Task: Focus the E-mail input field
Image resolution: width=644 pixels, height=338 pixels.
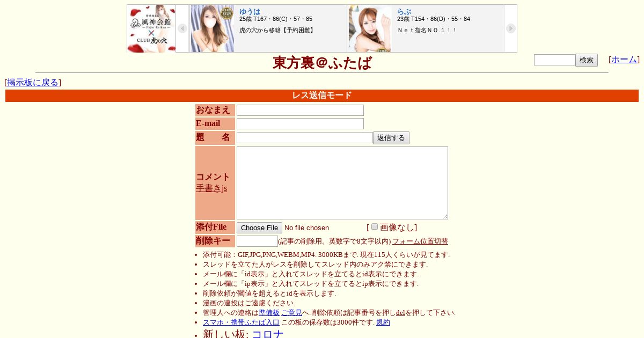Action: coord(300,123)
